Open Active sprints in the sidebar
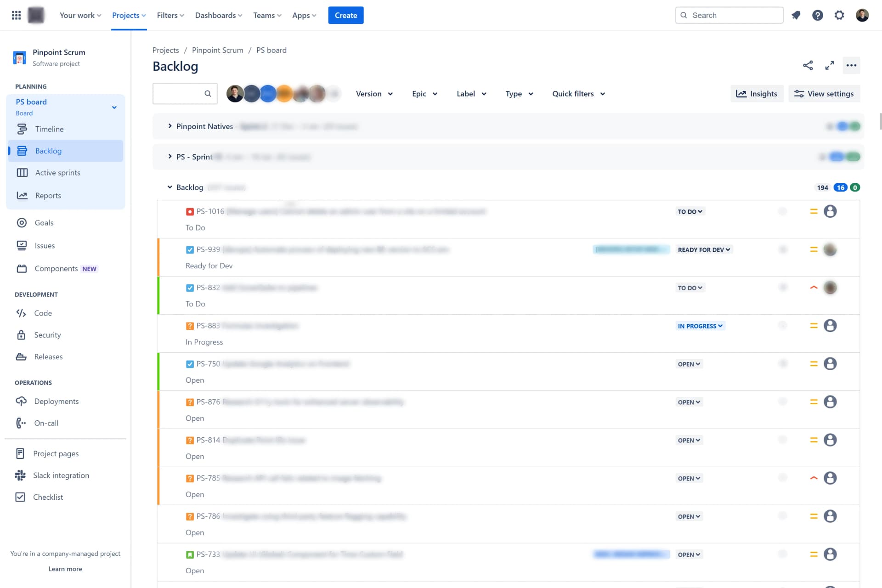The height and width of the screenshot is (588, 882). [65, 173]
